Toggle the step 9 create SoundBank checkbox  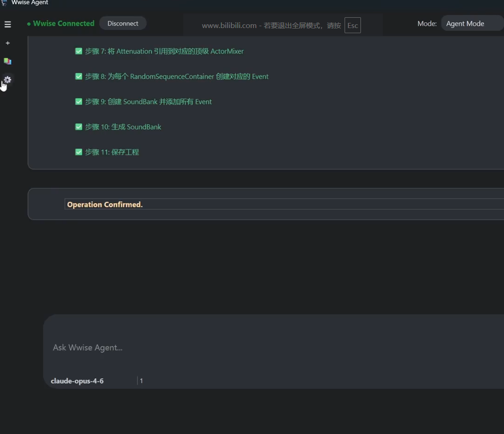click(79, 101)
